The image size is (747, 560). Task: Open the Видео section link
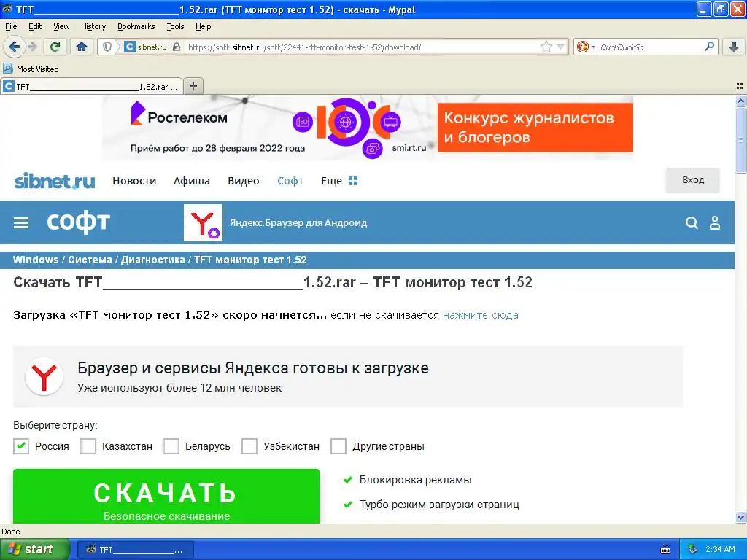tap(244, 181)
